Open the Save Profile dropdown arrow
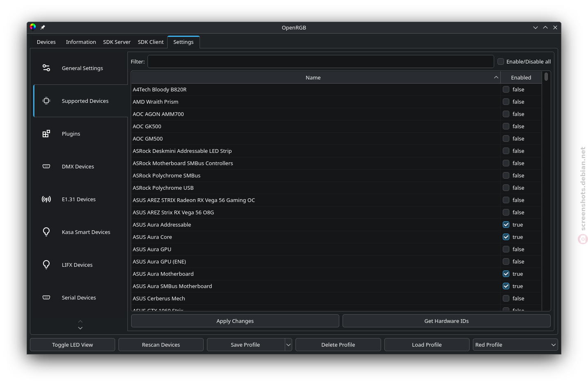Image resolution: width=588 pixels, height=386 pixels. point(288,345)
